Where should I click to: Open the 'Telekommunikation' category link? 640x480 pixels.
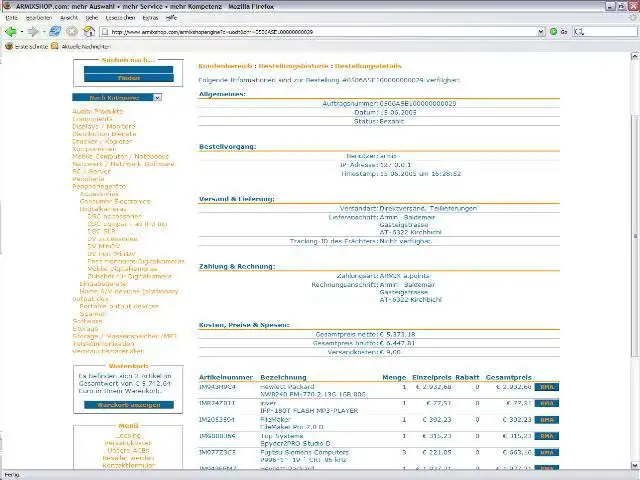(x=103, y=344)
